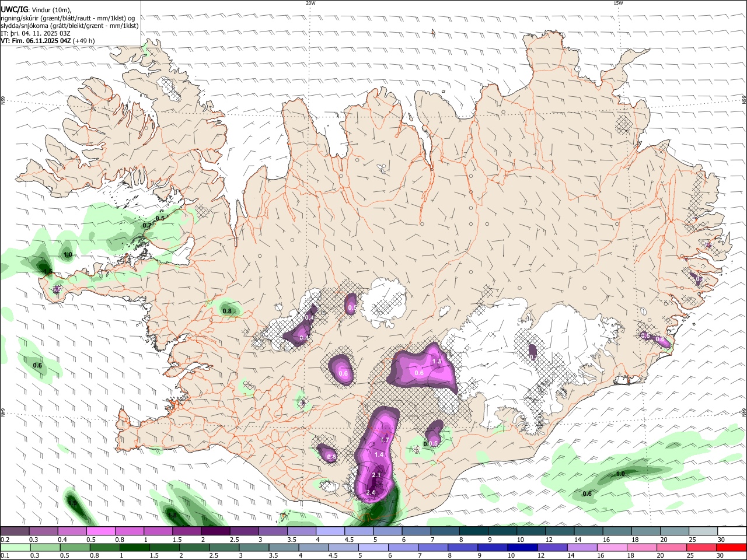Viewport: 747px width, 560px height.
Task: Click the 1.0 value in the green area off Snæfellsnes
Action: click(x=68, y=255)
